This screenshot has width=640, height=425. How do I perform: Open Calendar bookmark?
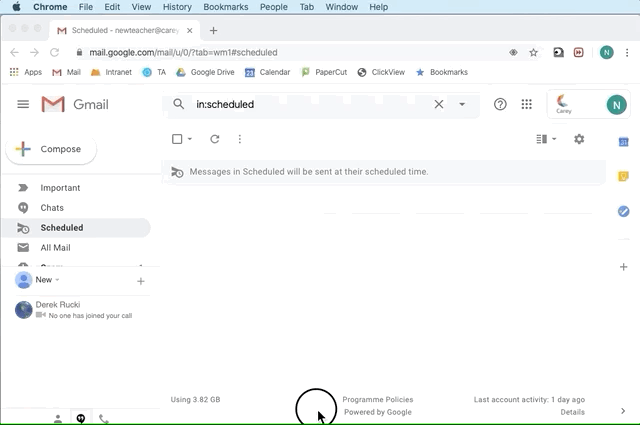267,72
